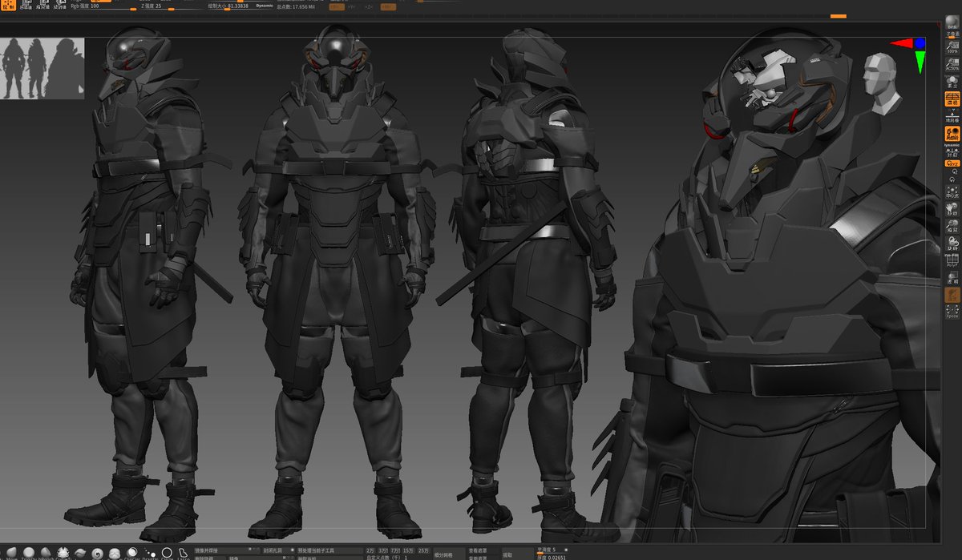The height and width of the screenshot is (560, 962).
Task: Toggle the orange ghost button above Xpose
Action: pyautogui.click(x=952, y=295)
